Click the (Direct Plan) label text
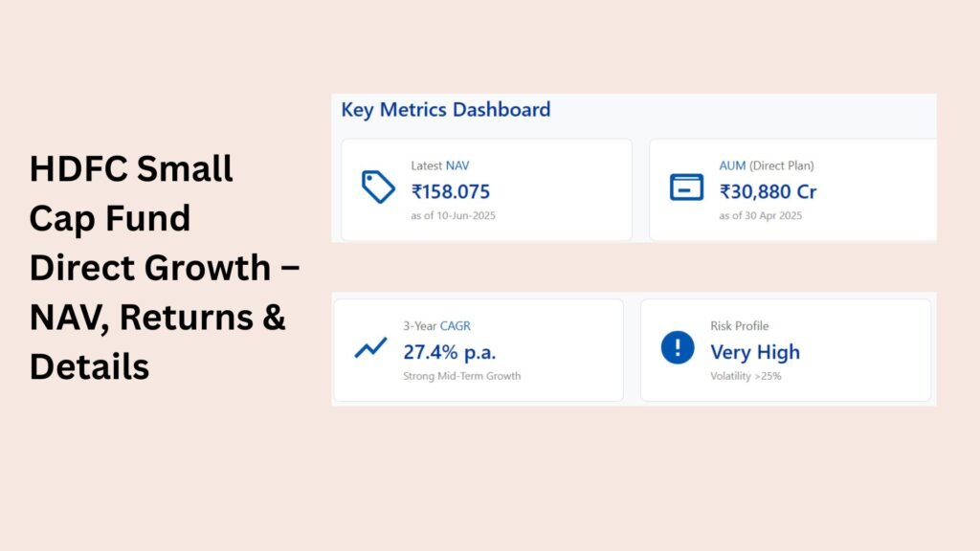This screenshot has width=980, height=551. click(782, 165)
